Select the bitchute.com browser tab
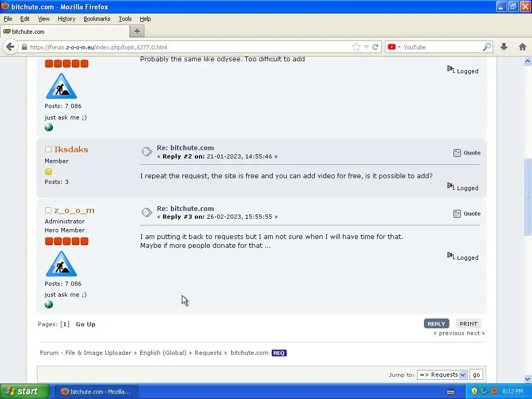This screenshot has width=532, height=399. click(65, 31)
